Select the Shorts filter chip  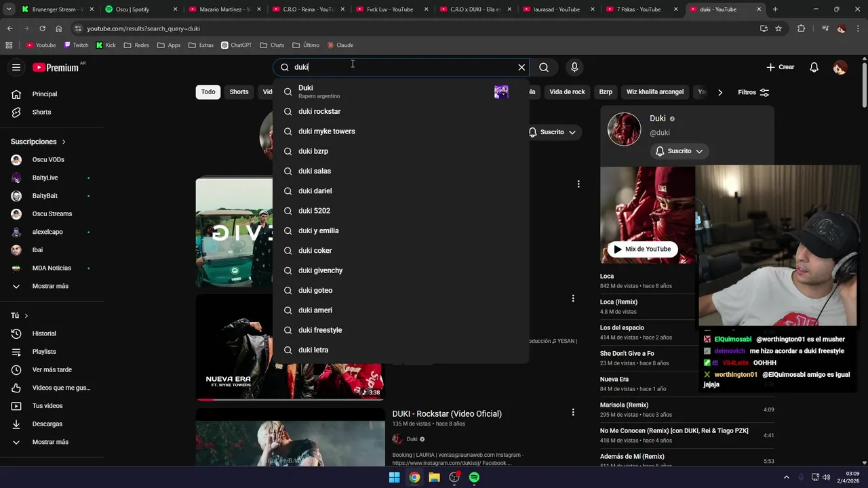coord(239,92)
